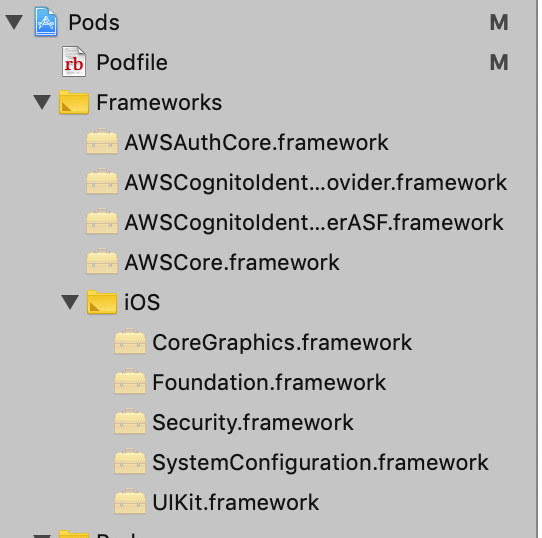Click the Security.framework toolbox icon
Viewport: 542px width, 538px height.
click(x=130, y=421)
